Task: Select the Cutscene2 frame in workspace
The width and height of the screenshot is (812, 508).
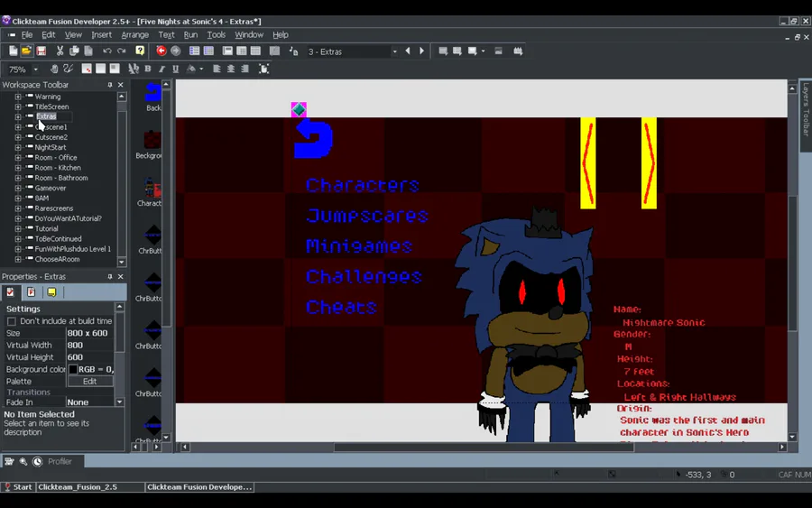Action: click(x=51, y=137)
